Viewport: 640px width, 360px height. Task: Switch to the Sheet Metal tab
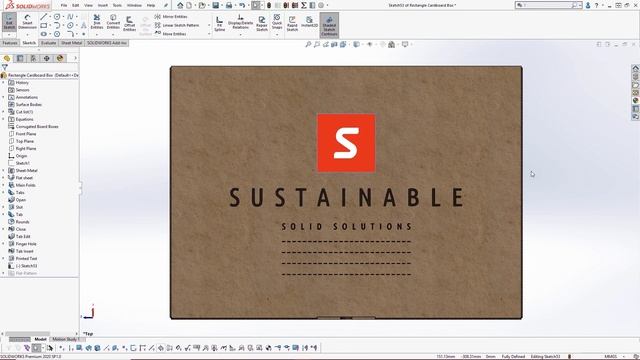pos(71,43)
